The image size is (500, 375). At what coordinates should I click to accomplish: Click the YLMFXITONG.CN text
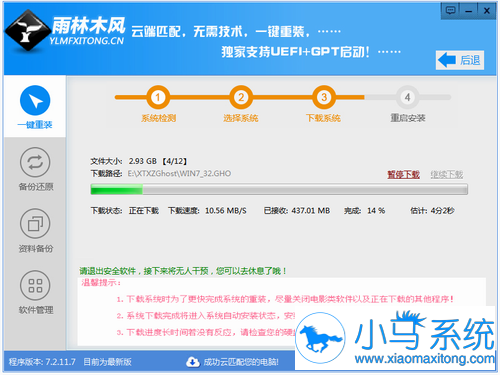[86, 41]
